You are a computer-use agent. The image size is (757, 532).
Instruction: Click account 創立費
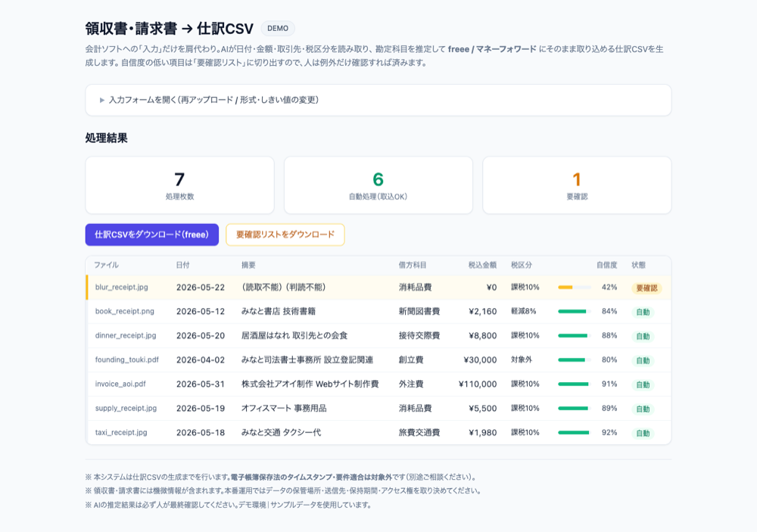[411, 359]
